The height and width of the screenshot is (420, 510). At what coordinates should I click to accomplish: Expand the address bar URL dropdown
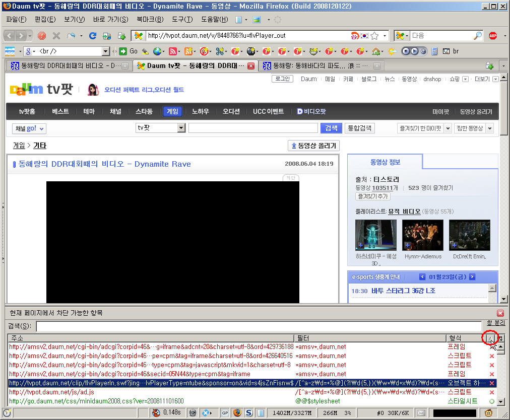point(385,36)
